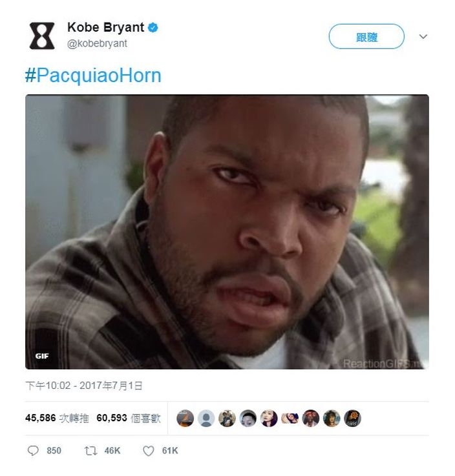This screenshot has height=476, width=455.
Task: Open the seventh liker avatar with red hat
Action: [310, 418]
